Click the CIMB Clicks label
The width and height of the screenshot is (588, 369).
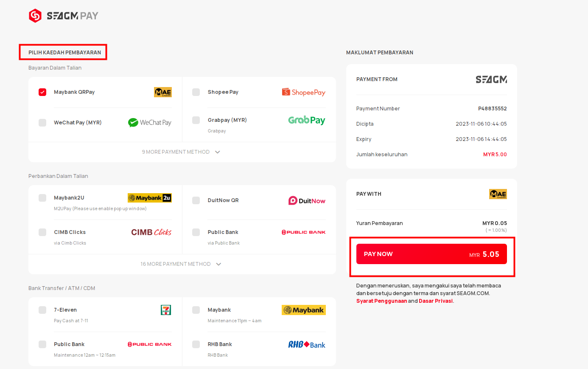pyautogui.click(x=70, y=232)
